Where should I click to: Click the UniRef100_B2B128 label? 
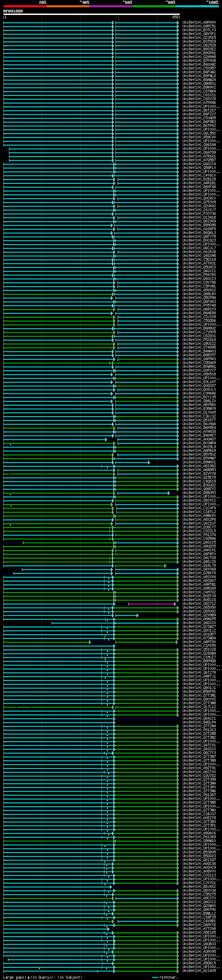point(199,179)
